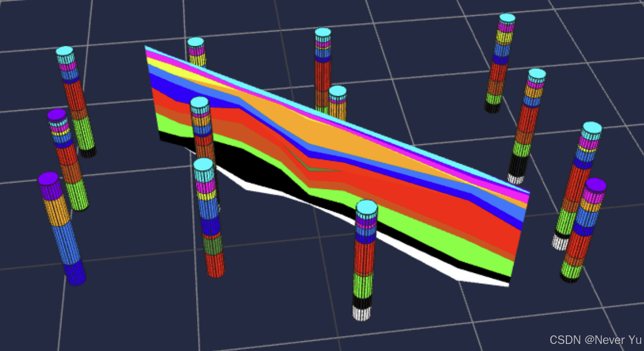Click the far-right cyan-topped borehole with white base
Viewport: 644px width, 351px height.
577,186
